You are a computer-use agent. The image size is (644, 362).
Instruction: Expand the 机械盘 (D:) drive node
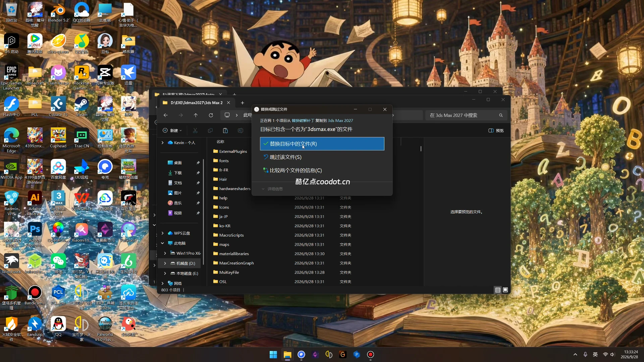pyautogui.click(x=165, y=263)
